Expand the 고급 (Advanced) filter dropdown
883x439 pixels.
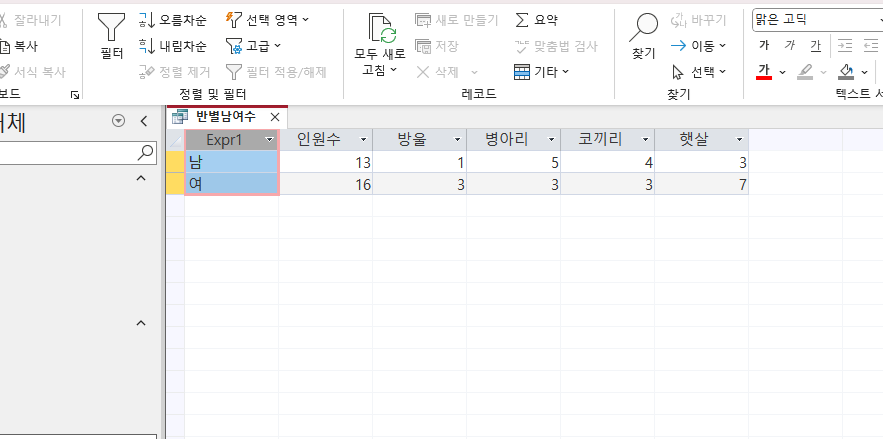click(x=254, y=45)
